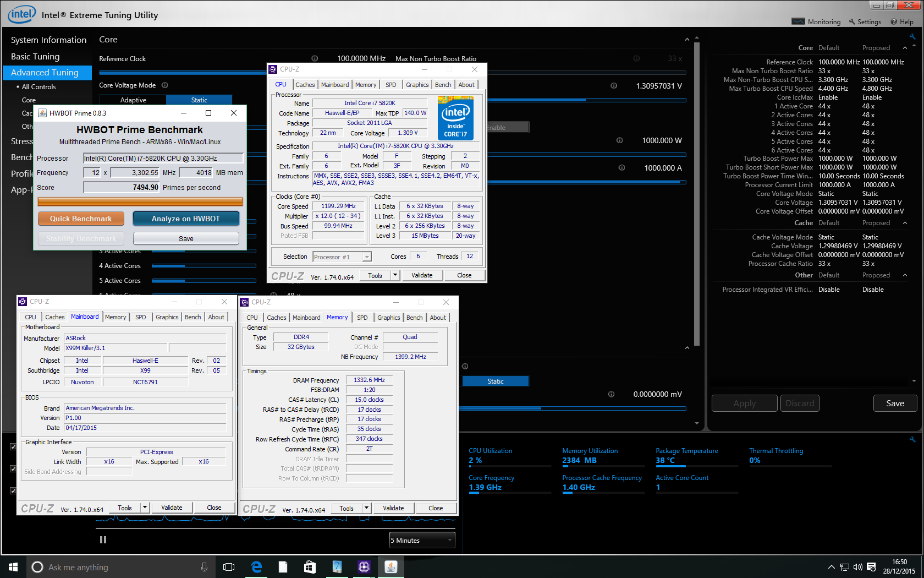Image resolution: width=924 pixels, height=578 pixels.
Task: Open the action center notification icon
Action: pyautogui.click(x=871, y=567)
